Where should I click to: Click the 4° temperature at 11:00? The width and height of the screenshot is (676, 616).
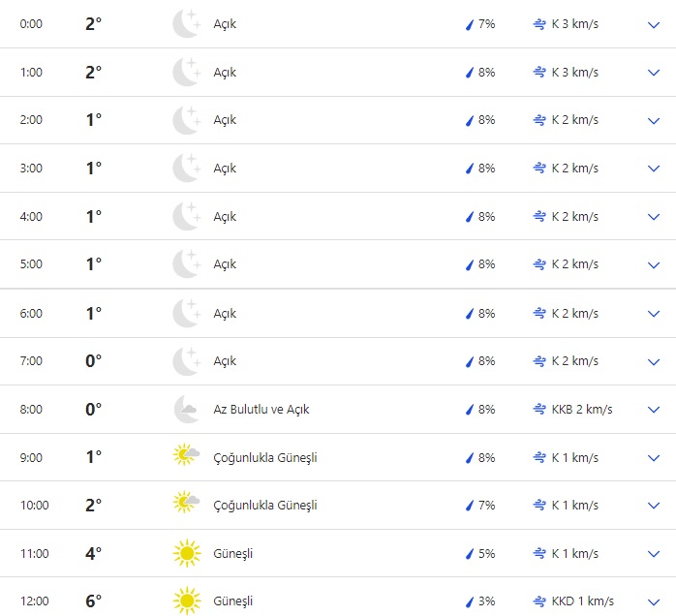click(x=93, y=553)
